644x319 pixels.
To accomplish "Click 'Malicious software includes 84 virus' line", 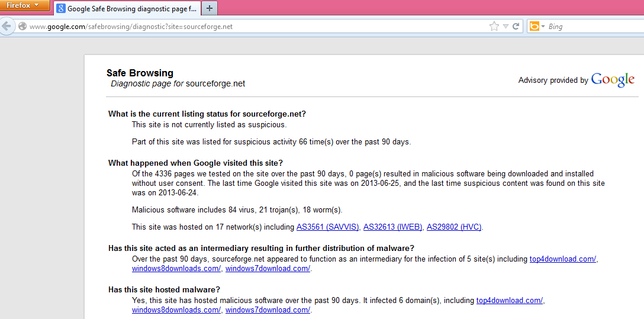I will click(x=237, y=210).
